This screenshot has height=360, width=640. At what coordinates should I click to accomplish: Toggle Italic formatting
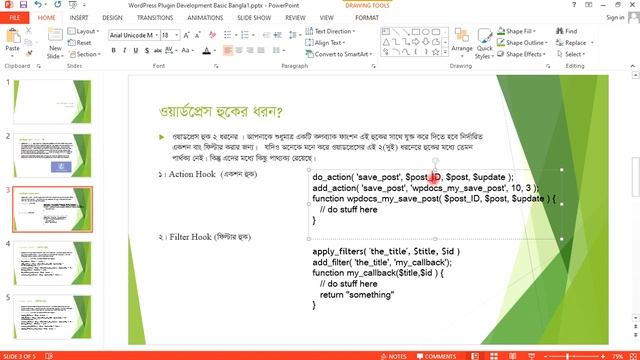click(x=124, y=51)
